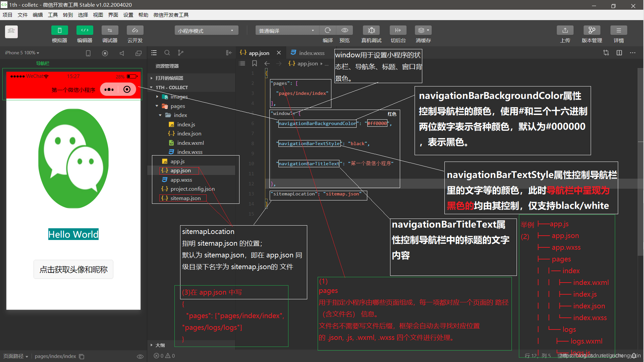
Task: Open the 项目 menu
Action: 7,15
